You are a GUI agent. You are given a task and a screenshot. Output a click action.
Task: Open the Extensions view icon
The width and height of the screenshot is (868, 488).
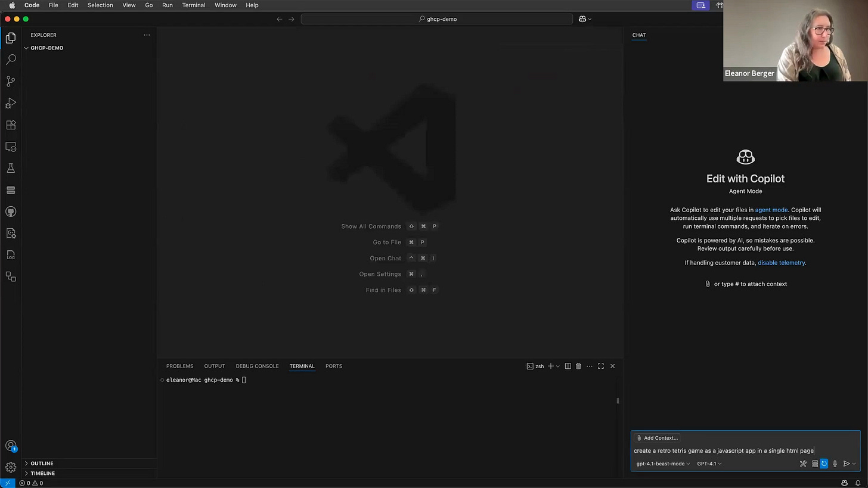[11, 125]
